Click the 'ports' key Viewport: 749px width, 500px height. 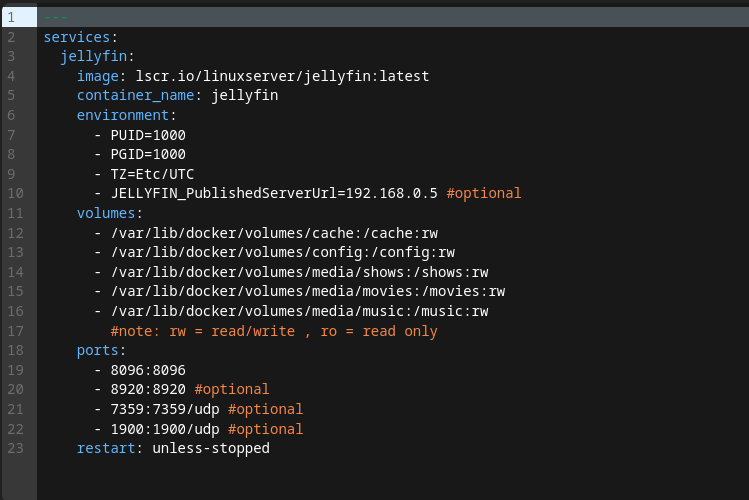(x=97, y=350)
